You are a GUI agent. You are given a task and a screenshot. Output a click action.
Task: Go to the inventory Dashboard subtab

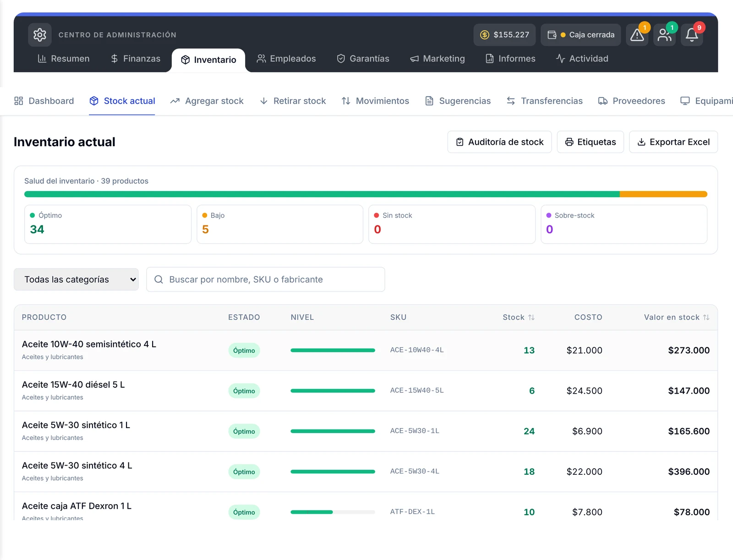tap(44, 101)
